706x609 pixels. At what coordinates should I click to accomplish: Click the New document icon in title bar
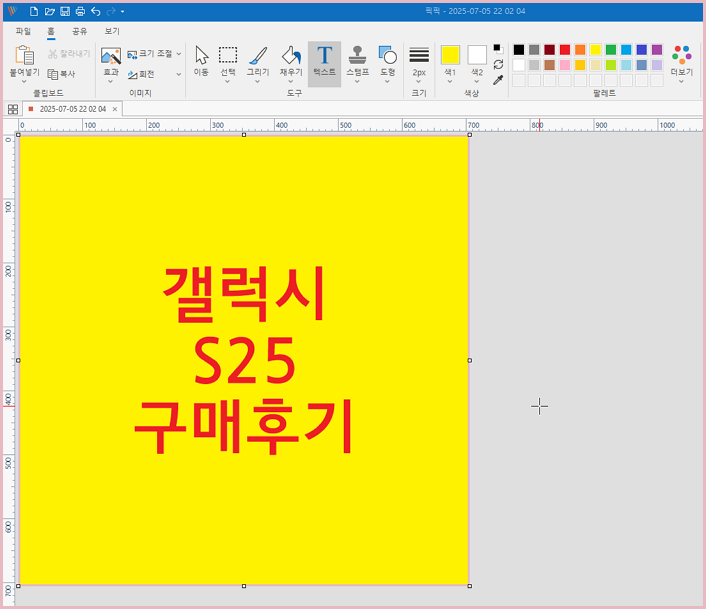(34, 11)
